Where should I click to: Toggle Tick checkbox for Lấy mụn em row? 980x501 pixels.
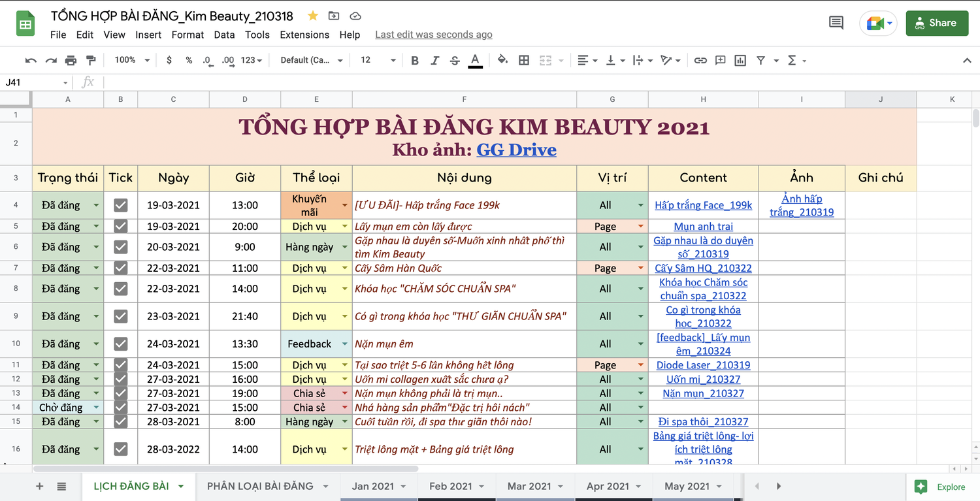coord(121,226)
